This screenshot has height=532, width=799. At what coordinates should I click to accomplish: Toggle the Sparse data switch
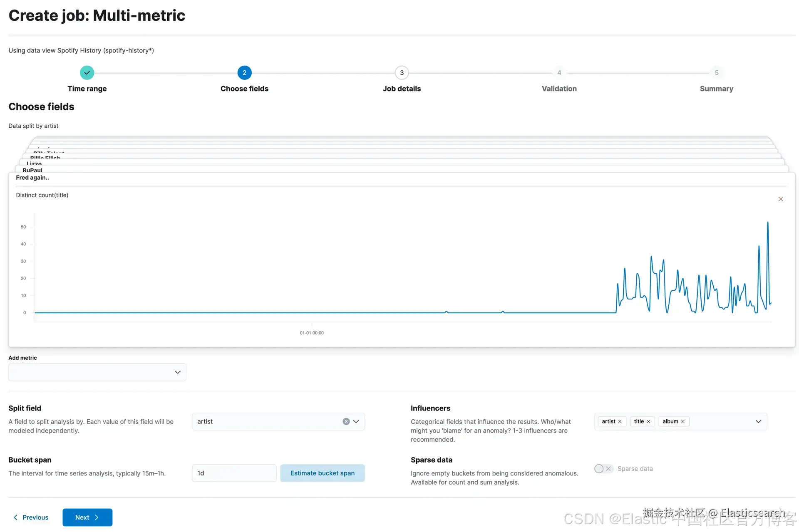pyautogui.click(x=603, y=469)
